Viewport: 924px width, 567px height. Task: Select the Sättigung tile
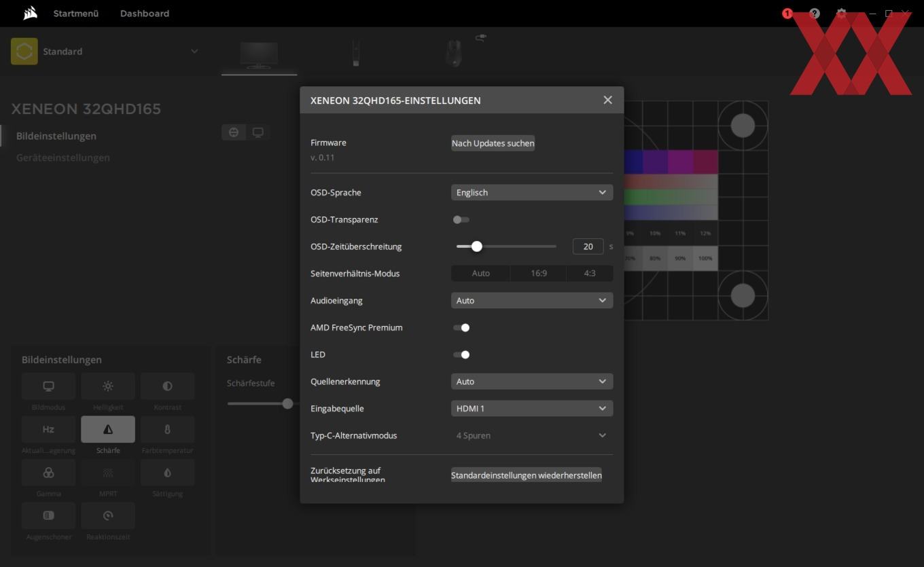(x=167, y=473)
